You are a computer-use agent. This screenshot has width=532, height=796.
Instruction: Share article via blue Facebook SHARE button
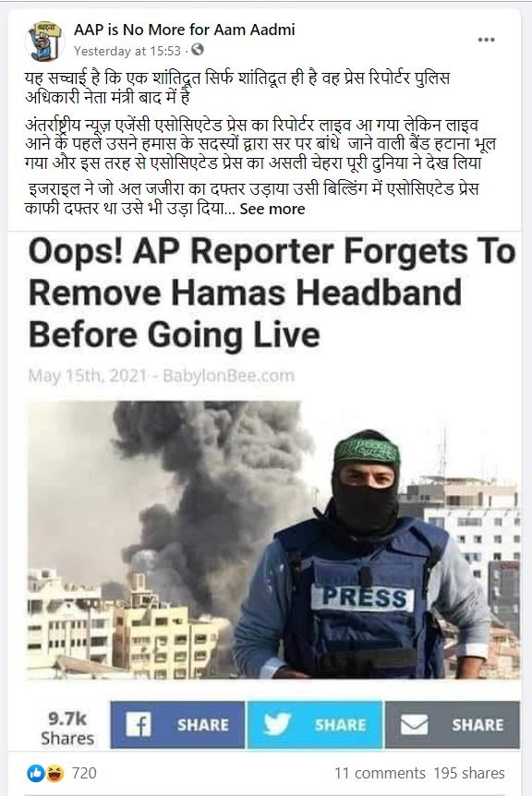click(177, 724)
